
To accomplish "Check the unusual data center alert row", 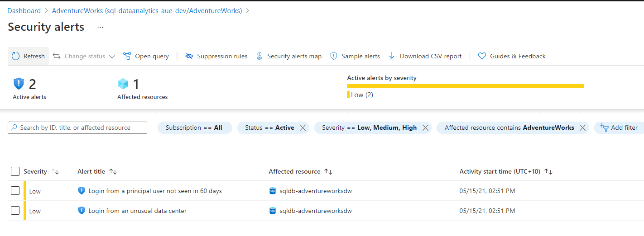I will [x=15, y=211].
